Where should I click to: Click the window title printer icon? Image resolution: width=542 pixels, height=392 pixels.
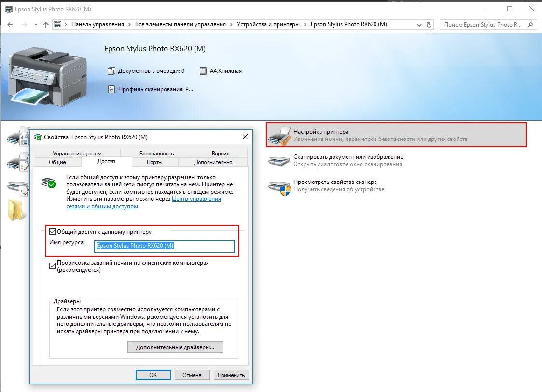point(8,9)
